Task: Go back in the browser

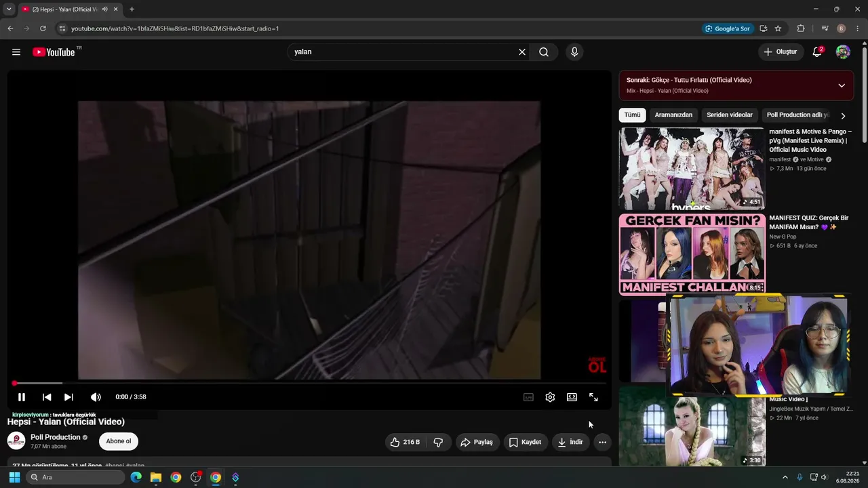Action: 10,28
